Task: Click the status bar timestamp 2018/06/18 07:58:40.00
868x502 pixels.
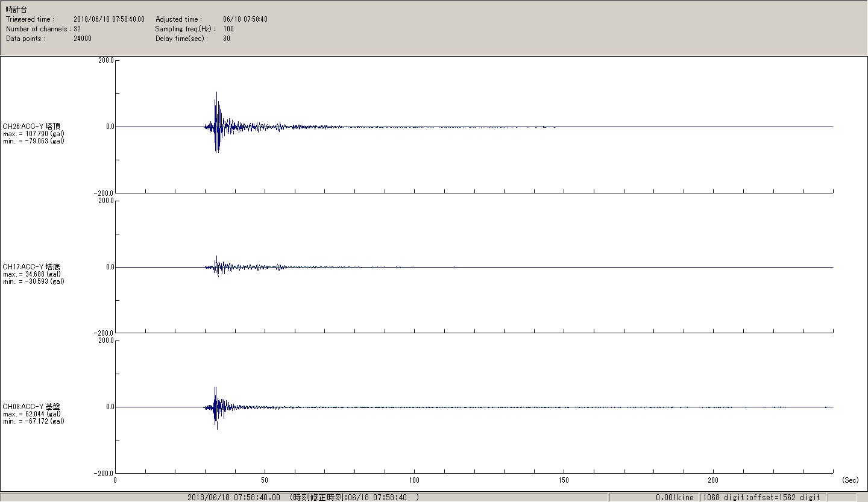Action: pos(234,497)
